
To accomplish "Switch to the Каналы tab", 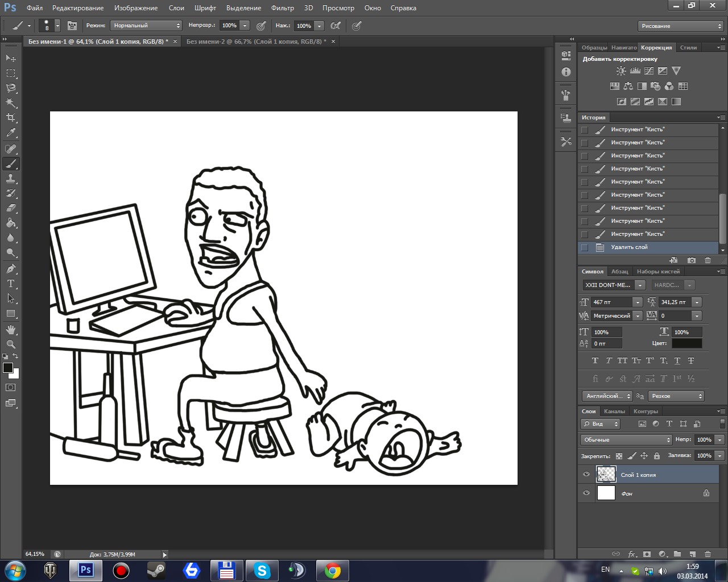I will coord(614,411).
